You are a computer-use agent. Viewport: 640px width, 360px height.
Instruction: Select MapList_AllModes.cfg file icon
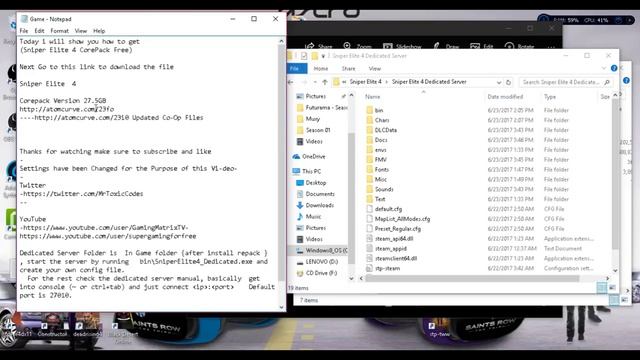(x=369, y=219)
